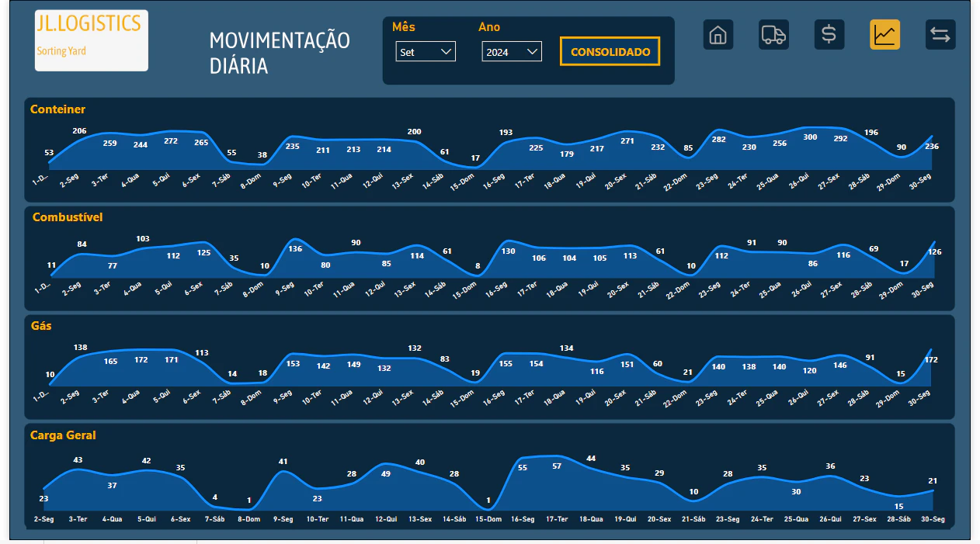Screen dimensions: 980x544
Task: Click the Mês filter label
Action: (x=404, y=27)
